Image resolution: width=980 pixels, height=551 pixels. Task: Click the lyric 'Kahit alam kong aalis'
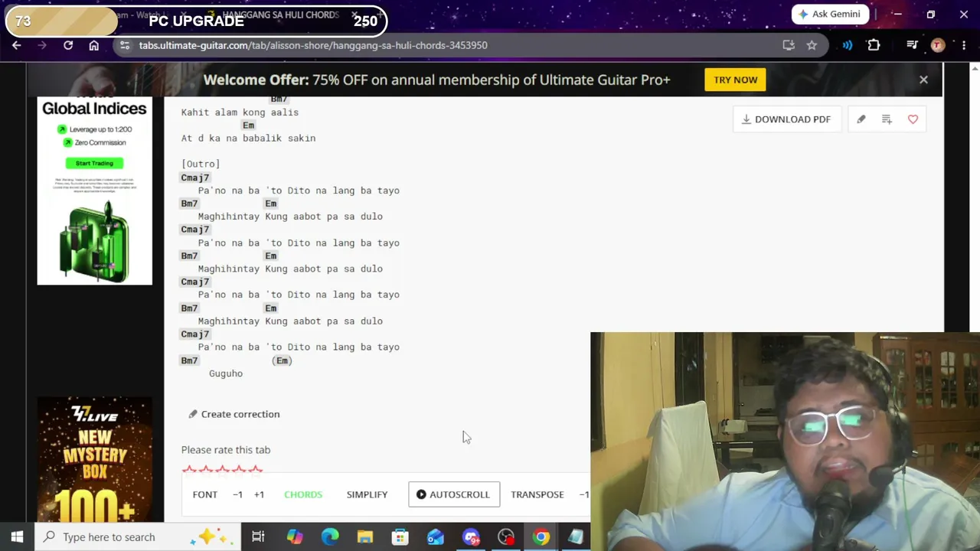(x=240, y=112)
